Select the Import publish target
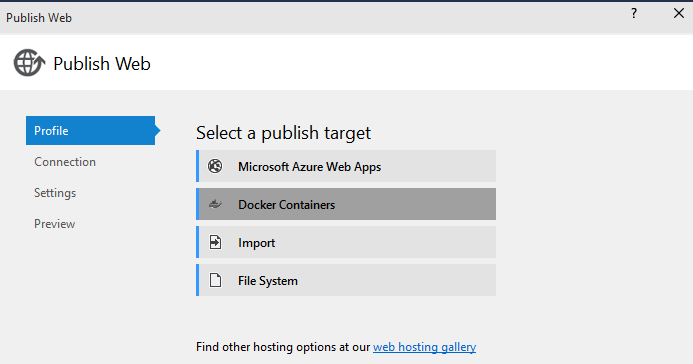The image size is (693, 364). click(x=346, y=242)
